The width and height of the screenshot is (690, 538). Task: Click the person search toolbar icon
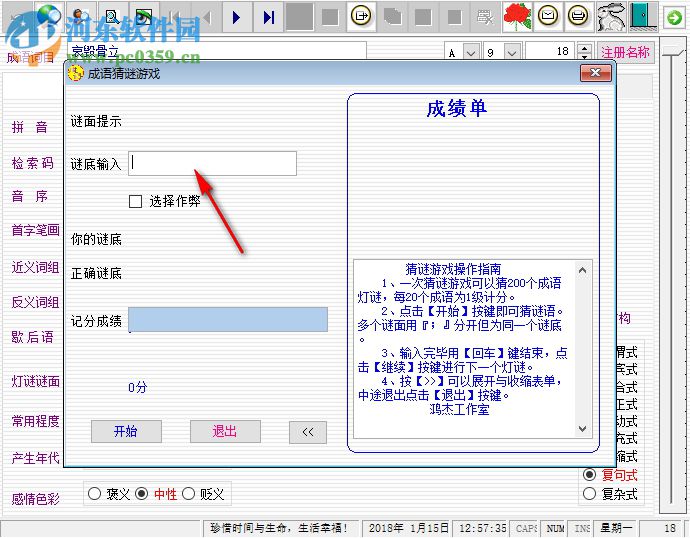point(81,17)
